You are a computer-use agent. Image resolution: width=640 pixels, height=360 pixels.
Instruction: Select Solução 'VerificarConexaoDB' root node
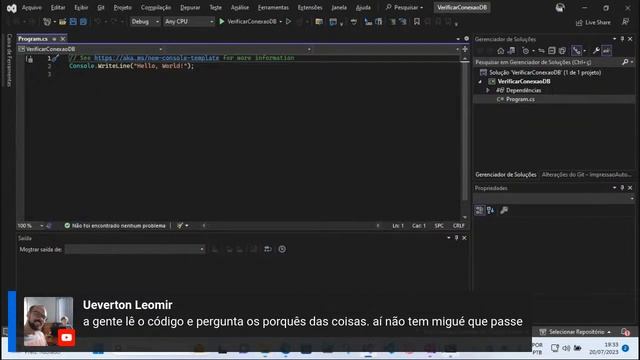(545, 73)
